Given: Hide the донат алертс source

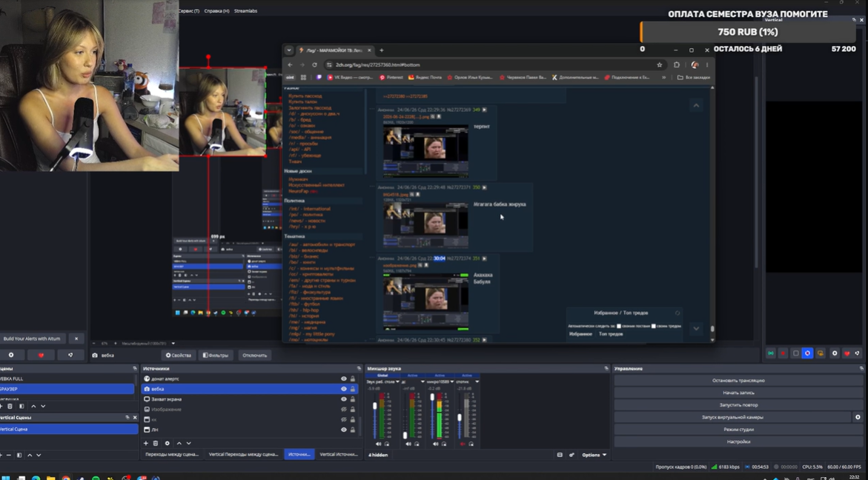Looking at the screenshot, I should pos(343,379).
